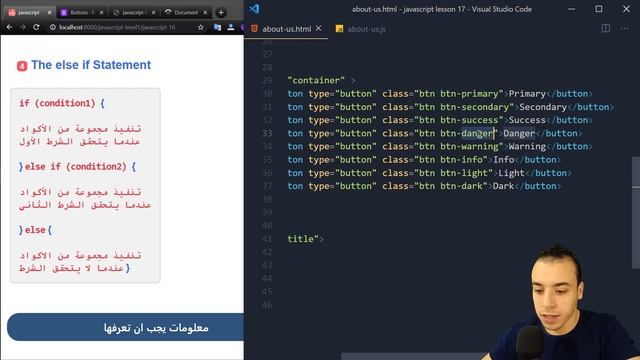Screen dimensions: 640x360
Task: Minimize the Visual Studio Code window
Action: [571, 9]
